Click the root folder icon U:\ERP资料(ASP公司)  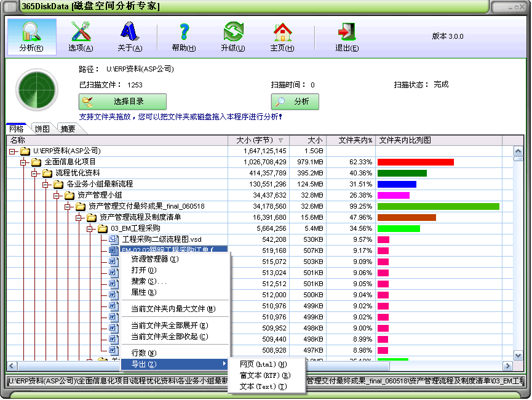(25, 151)
